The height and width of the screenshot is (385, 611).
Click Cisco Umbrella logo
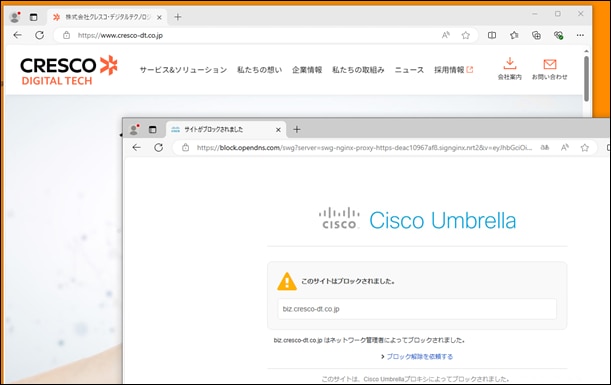click(417, 220)
